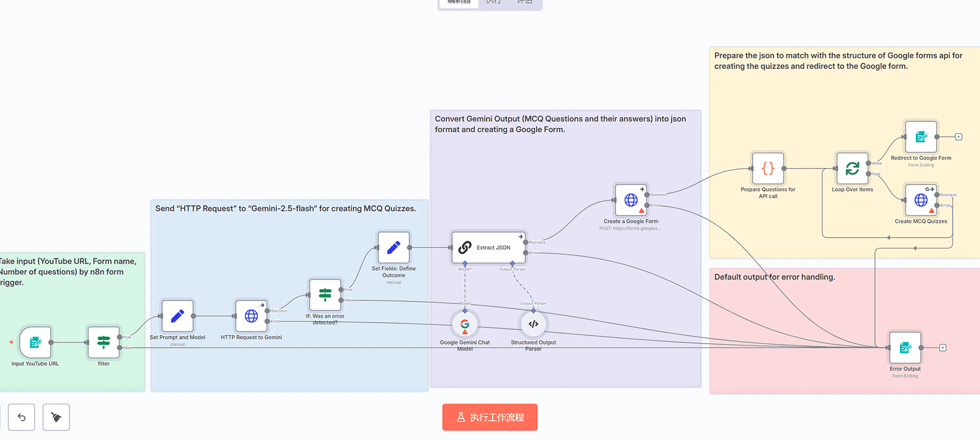The height and width of the screenshot is (441, 980).
Task: Open the Set Prompt and Model node
Action: click(x=177, y=316)
